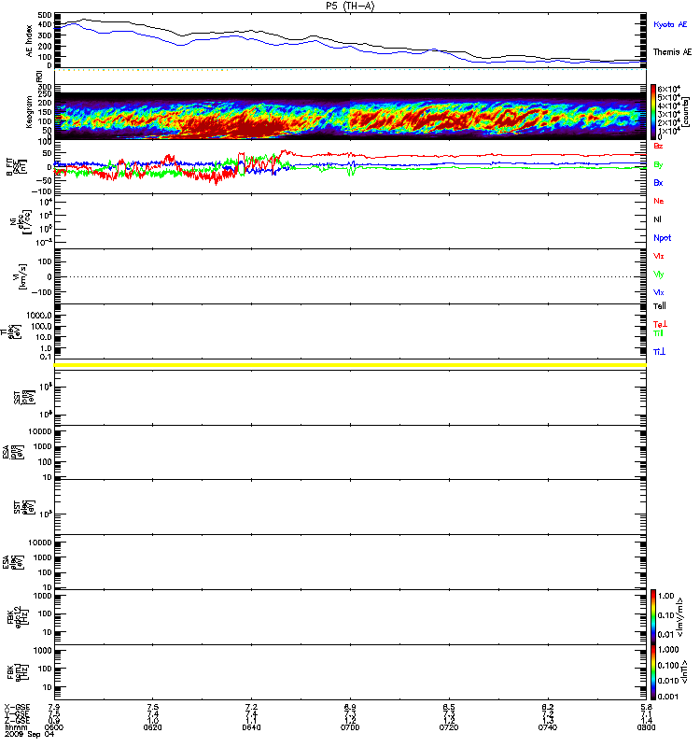Image resolution: width=700 pixels, height=747 pixels.
Task: Select the 2009 Sep 04 date label
Action: [30, 734]
